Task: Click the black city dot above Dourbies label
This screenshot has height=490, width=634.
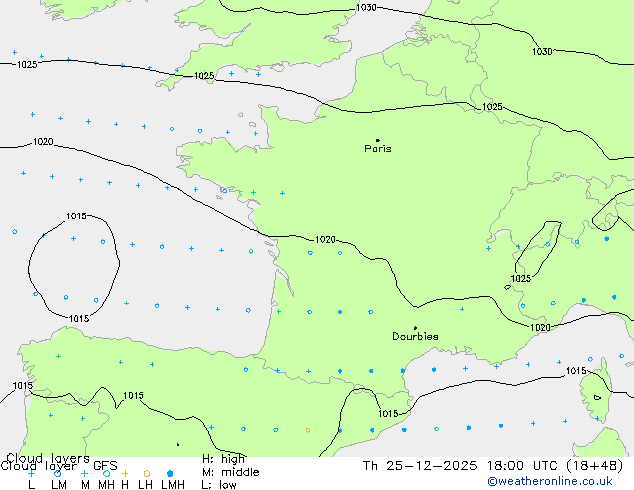Action: click(x=415, y=328)
